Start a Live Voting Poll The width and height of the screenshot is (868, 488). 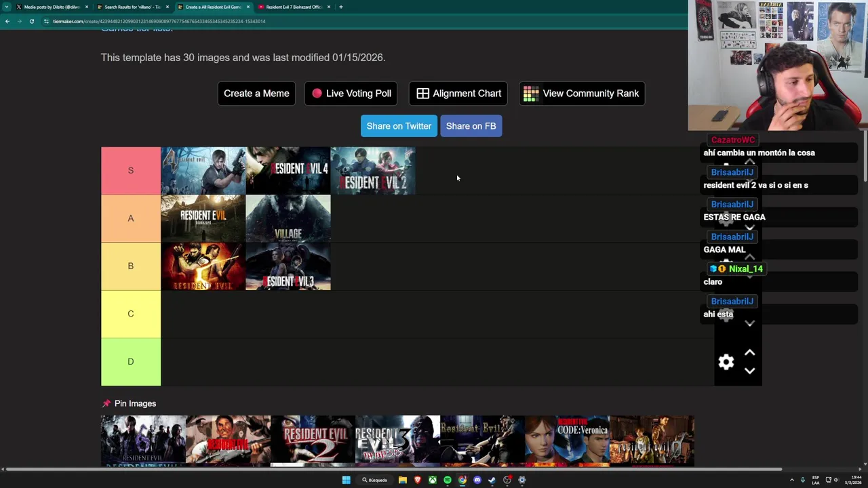tap(351, 94)
